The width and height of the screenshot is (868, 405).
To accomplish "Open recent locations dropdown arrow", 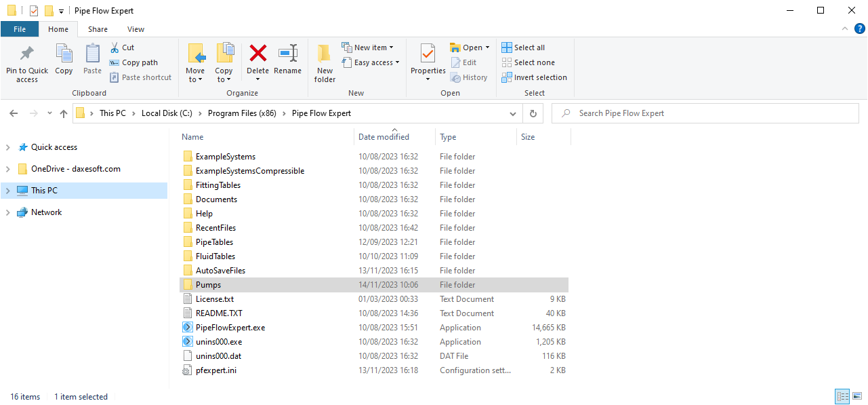I will point(49,113).
